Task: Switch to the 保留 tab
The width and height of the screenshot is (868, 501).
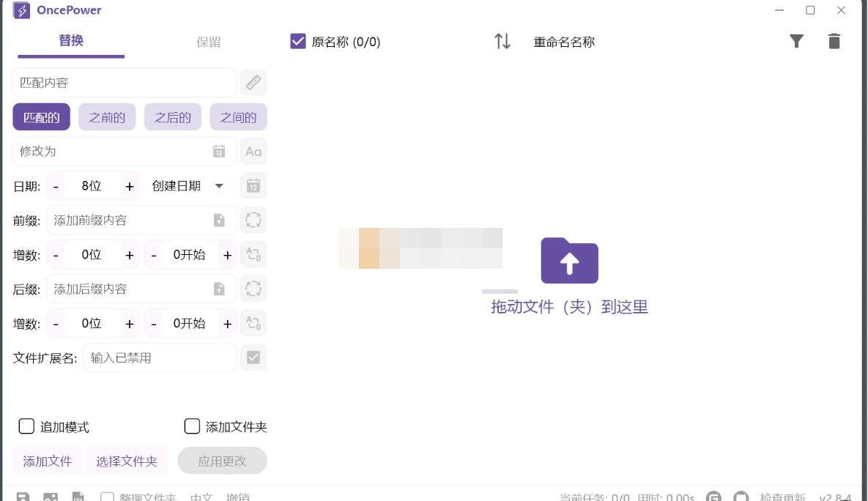Action: (207, 42)
